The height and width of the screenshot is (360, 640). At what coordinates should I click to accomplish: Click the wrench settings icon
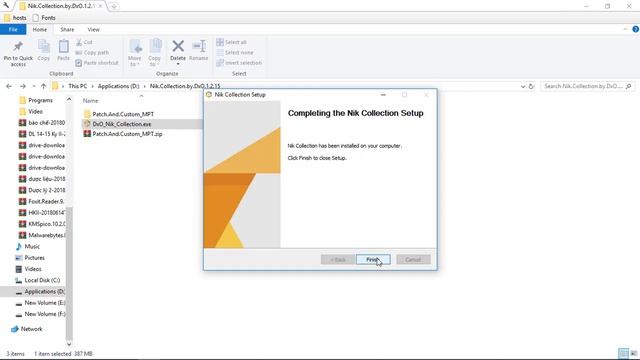tap(6, 6)
